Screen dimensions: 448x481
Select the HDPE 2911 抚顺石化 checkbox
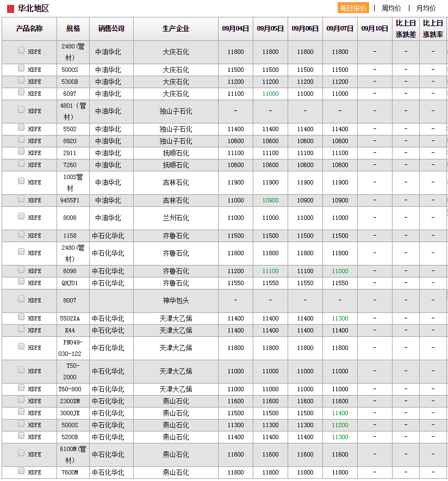coord(21,151)
